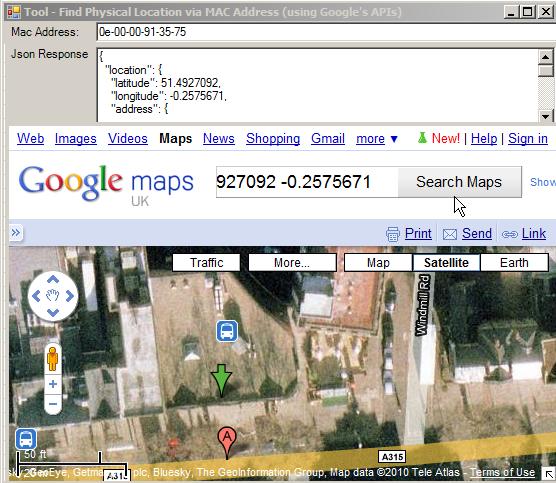Click the red marker labeled A
556x483 pixels.
[x=227, y=443]
